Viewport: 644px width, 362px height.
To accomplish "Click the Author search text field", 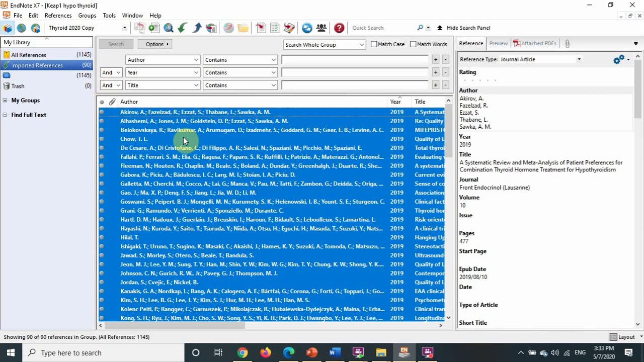I will 355,60.
